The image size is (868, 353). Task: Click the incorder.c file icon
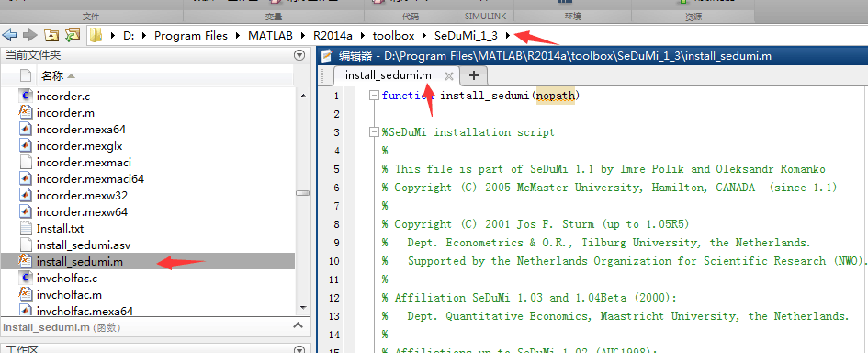(26, 96)
